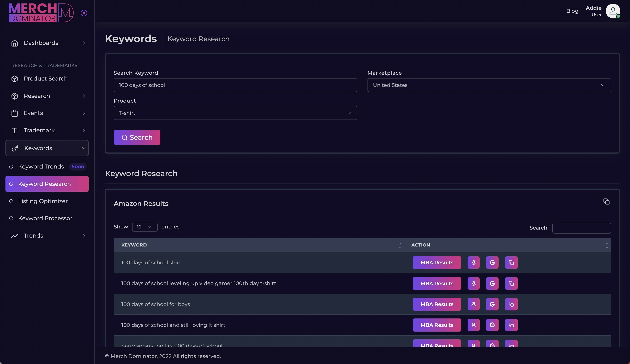Open the Product T-shirt dropdown
Screen dimensions: 630x364
tap(235, 113)
